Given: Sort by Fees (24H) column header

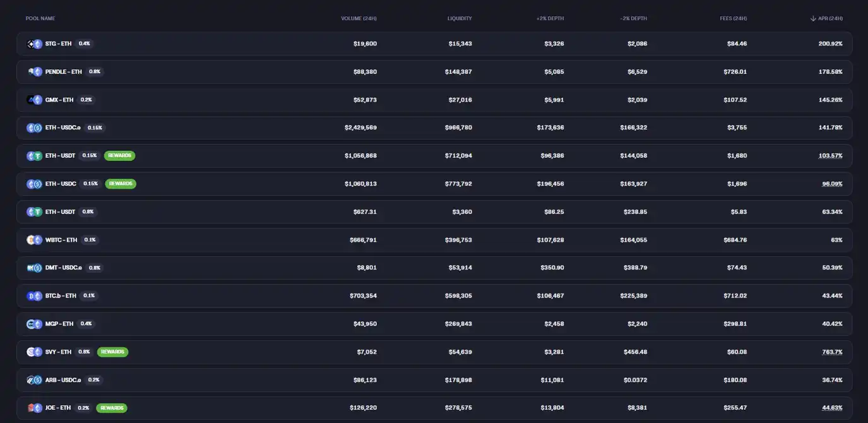Looking at the screenshot, I should [x=733, y=18].
